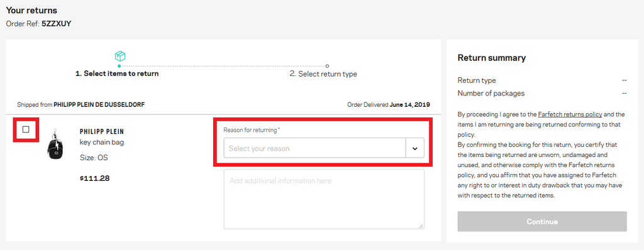Click the order reference 5ZZXUY
This screenshot has height=250, width=644.
coord(56,24)
